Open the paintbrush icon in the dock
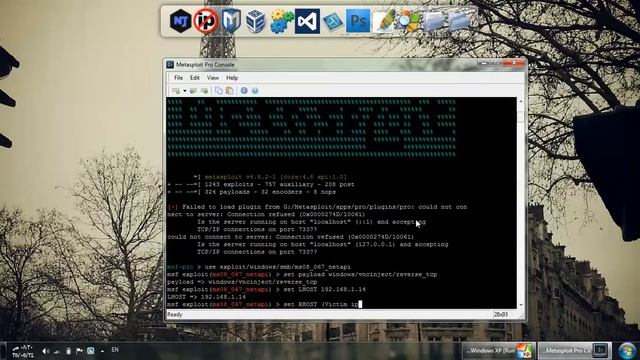This screenshot has height=360, width=640. pyautogui.click(x=384, y=21)
